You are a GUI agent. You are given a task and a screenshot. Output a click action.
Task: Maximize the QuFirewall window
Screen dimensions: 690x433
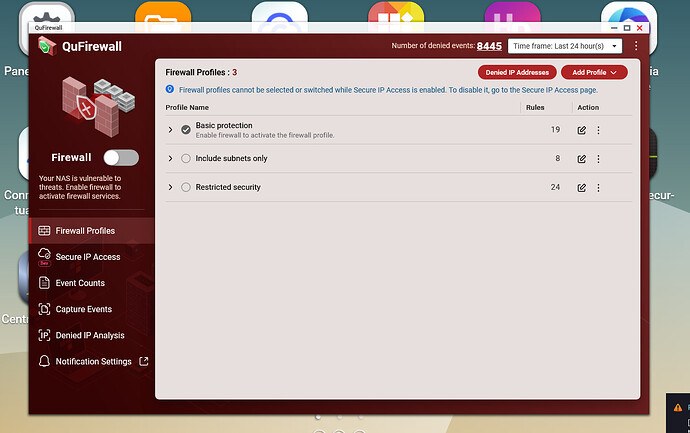coord(627,28)
